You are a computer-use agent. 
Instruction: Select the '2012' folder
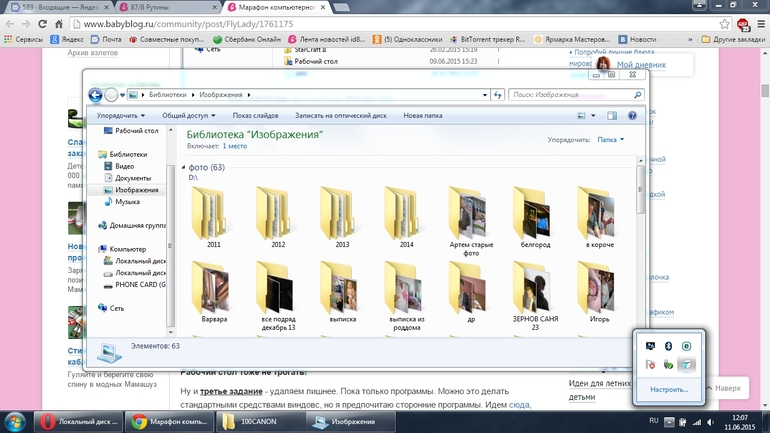coord(278,217)
